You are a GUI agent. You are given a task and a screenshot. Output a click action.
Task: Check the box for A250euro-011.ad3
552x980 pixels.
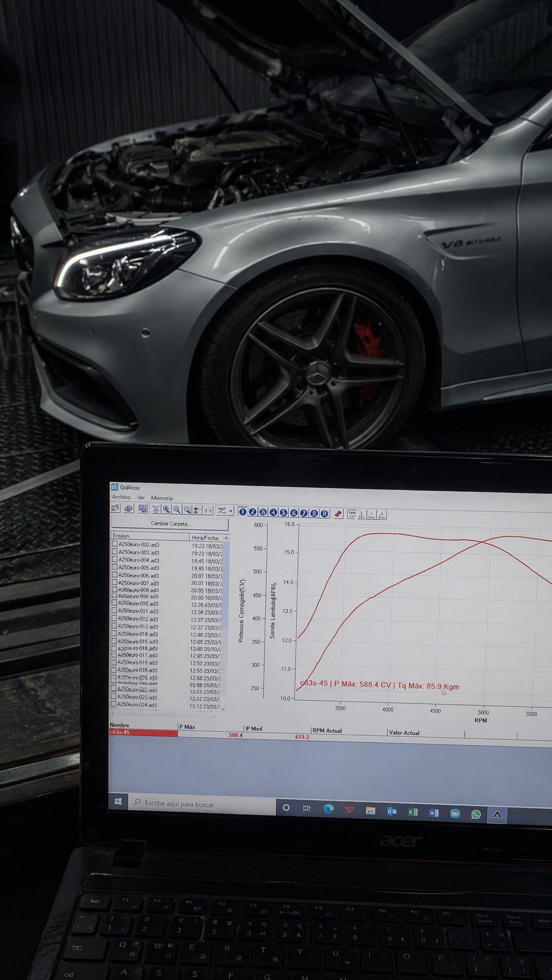pyautogui.click(x=115, y=611)
